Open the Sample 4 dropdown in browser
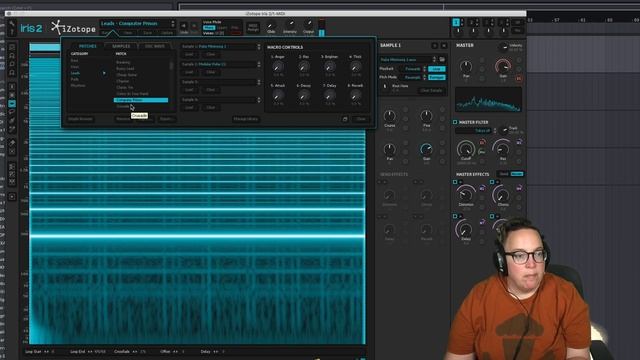Viewport: 640px width, 360px height. click(221, 100)
